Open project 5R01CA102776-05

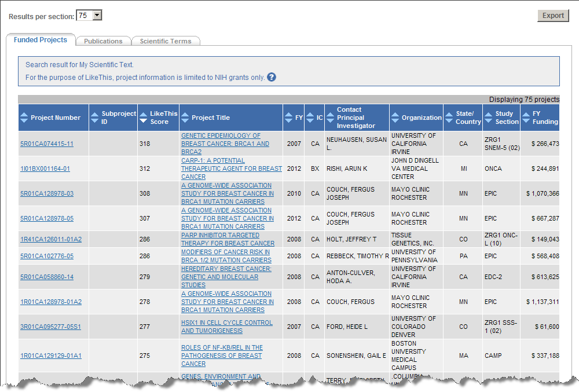click(x=47, y=256)
